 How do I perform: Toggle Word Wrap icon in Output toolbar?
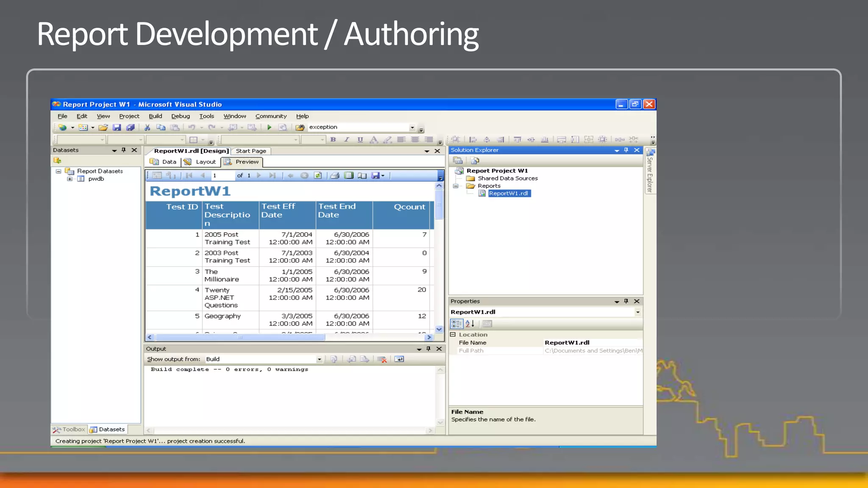point(399,359)
